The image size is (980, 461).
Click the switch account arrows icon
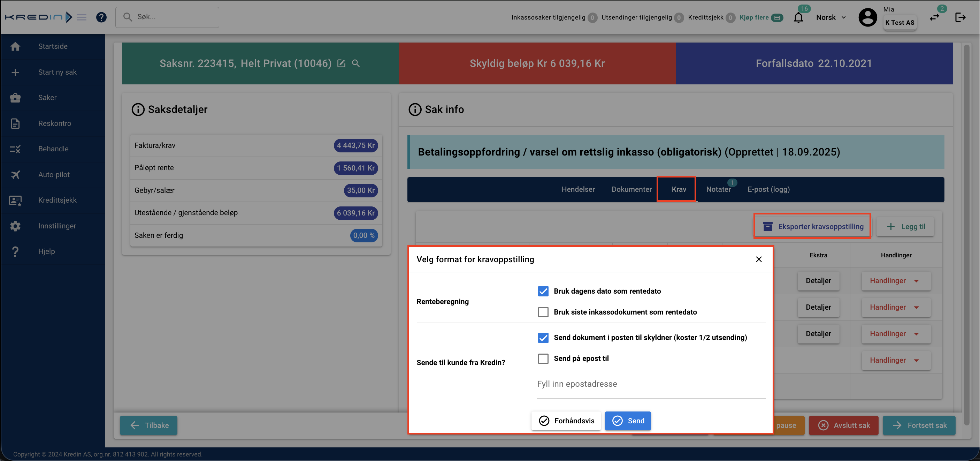pyautogui.click(x=934, y=17)
